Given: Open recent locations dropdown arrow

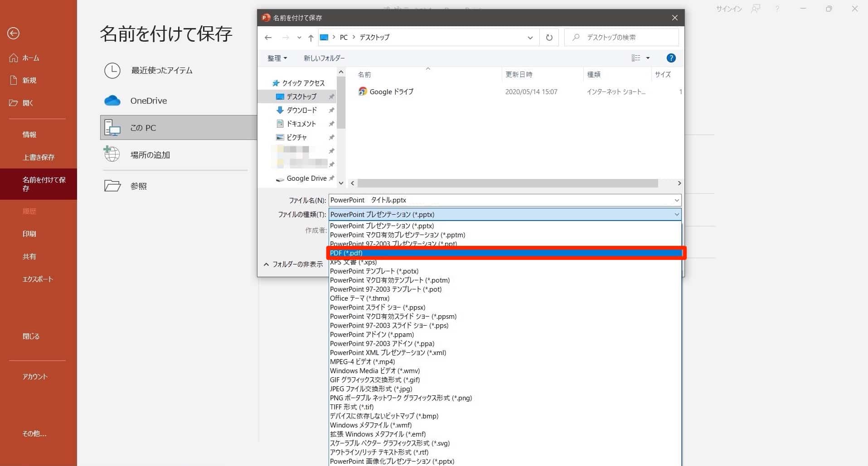Looking at the screenshot, I should point(299,38).
